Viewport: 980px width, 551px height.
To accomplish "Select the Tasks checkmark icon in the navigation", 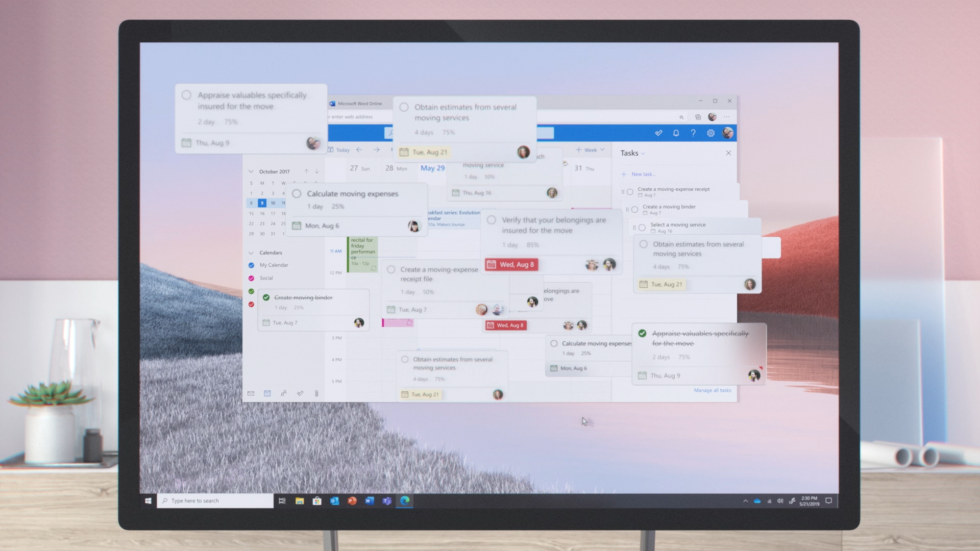I will click(x=300, y=393).
